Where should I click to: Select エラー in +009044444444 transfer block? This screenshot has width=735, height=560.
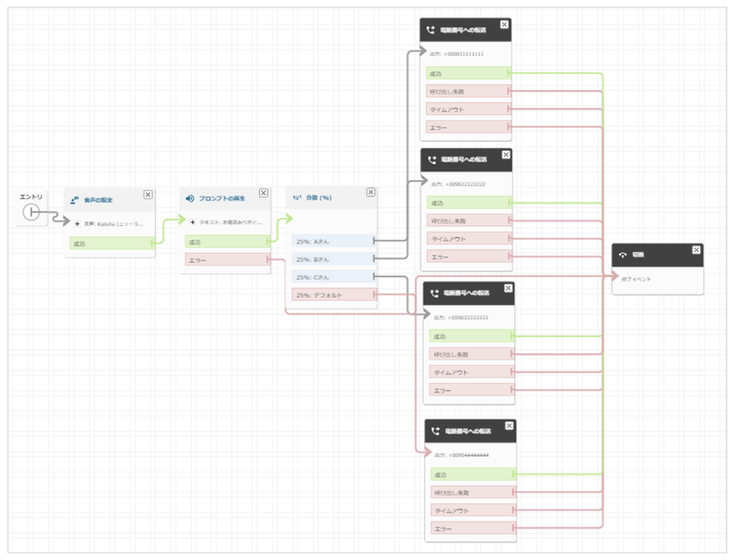tap(474, 528)
